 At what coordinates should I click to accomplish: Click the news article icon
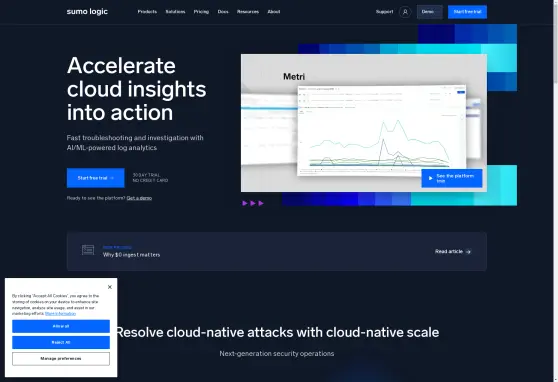point(88,250)
